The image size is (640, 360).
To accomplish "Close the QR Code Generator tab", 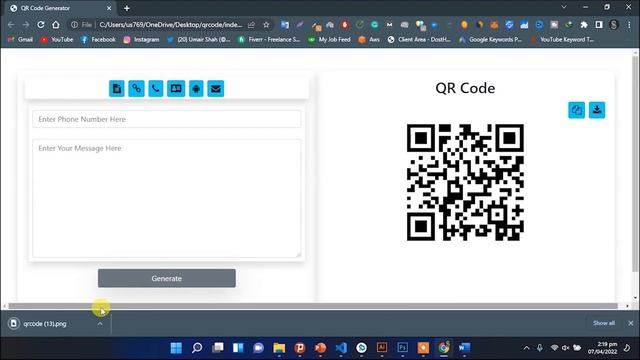I will pos(109,8).
